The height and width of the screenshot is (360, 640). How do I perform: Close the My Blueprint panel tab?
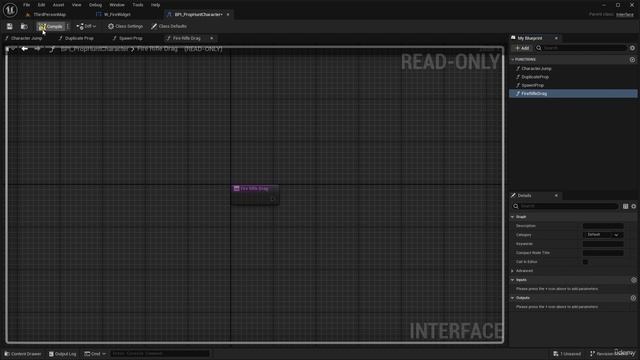tap(556, 38)
